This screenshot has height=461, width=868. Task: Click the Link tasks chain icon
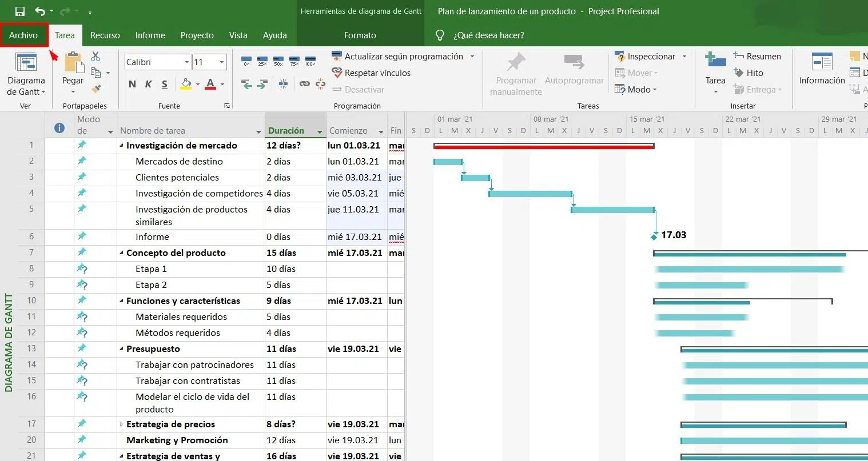(x=305, y=84)
